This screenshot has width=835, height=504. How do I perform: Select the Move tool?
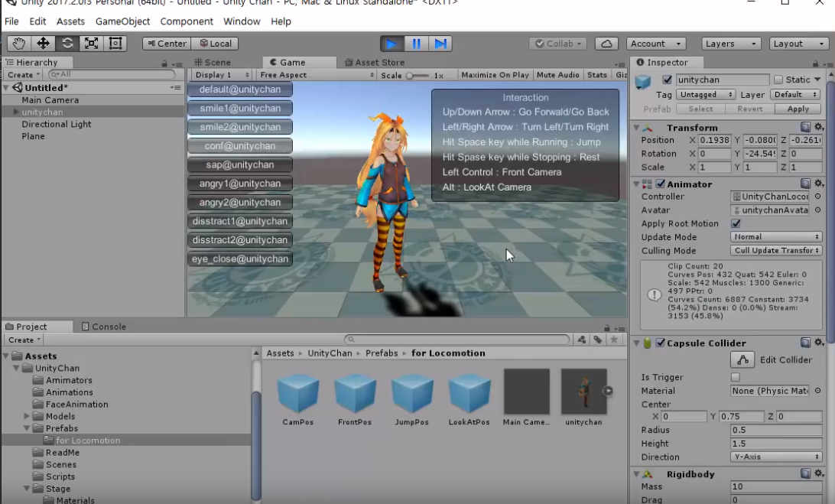point(43,44)
